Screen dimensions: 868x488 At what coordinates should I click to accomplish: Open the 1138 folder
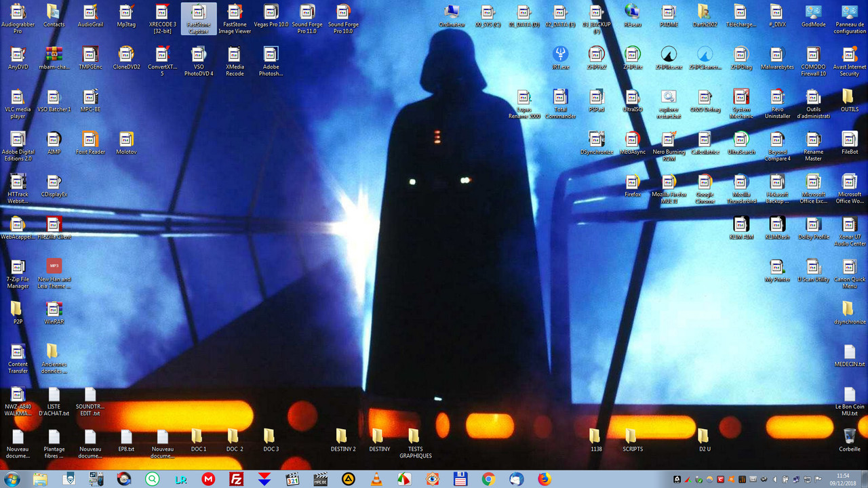(x=595, y=441)
